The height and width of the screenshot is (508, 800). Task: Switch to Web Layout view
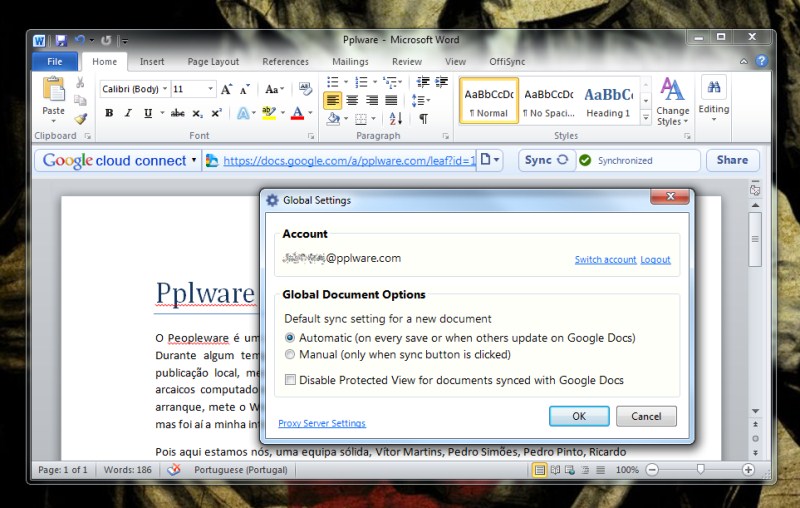point(570,470)
